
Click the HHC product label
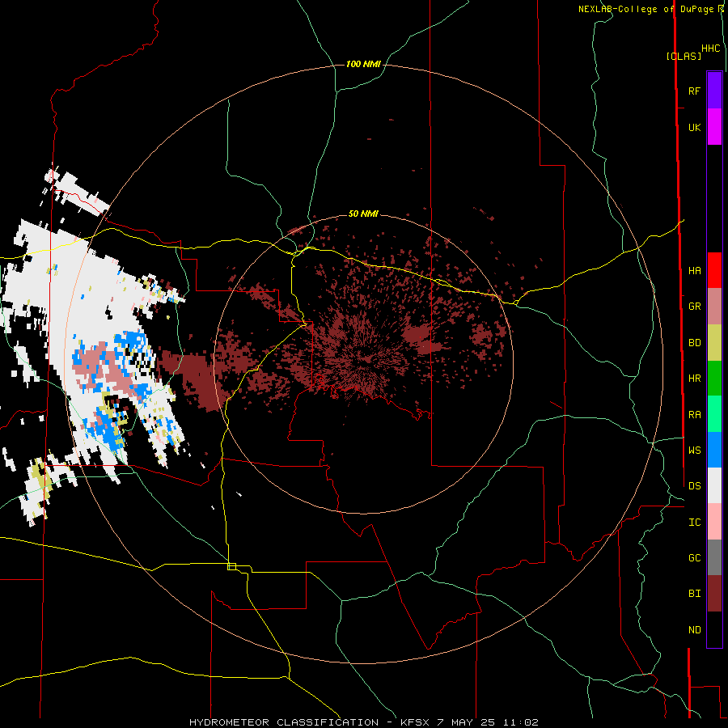(710, 48)
